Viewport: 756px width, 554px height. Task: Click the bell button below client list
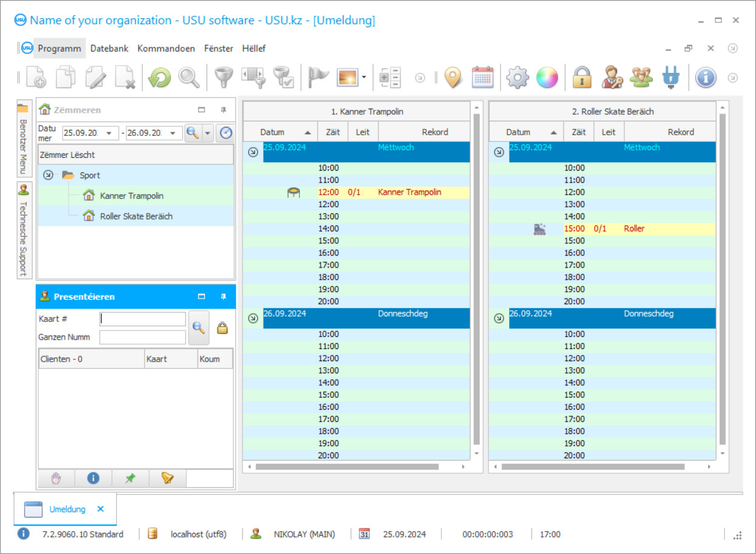click(x=168, y=478)
